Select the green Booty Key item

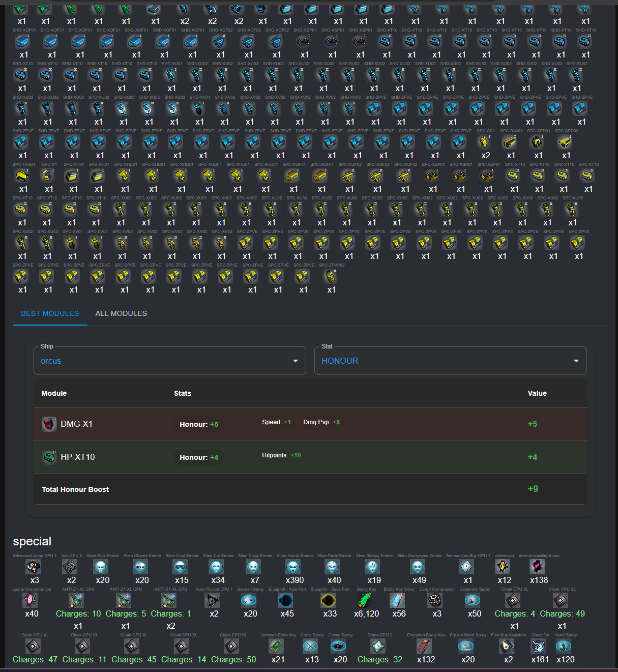click(365, 600)
